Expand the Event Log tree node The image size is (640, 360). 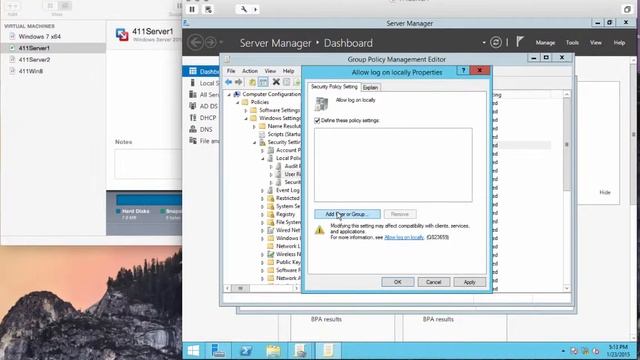[x=262, y=190]
